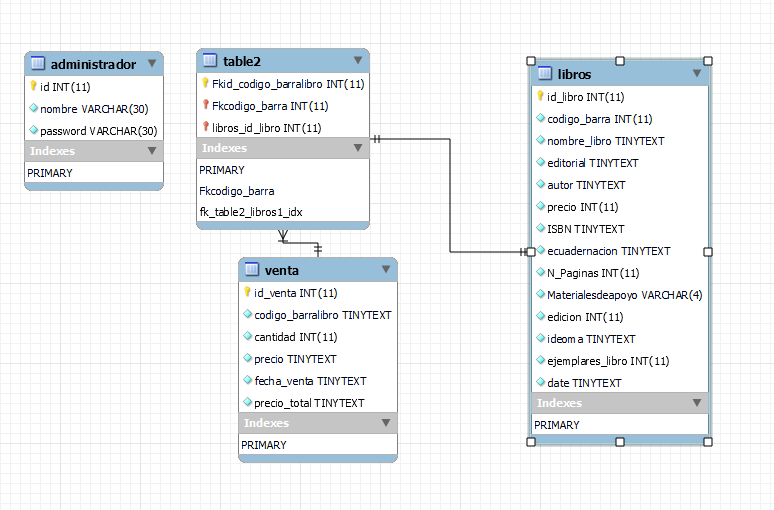Click the venta table icon
Image resolution: width=774 pixels, height=510 pixels.
pyautogui.click(x=252, y=269)
